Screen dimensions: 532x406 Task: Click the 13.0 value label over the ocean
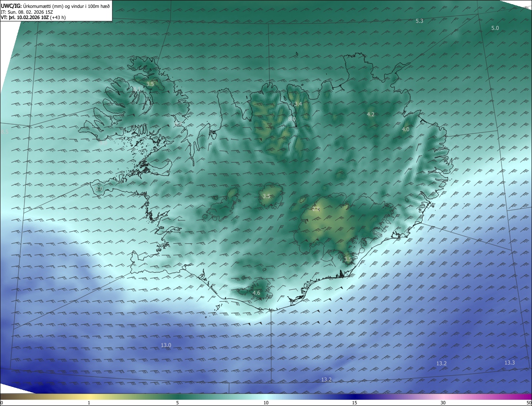tap(166, 345)
